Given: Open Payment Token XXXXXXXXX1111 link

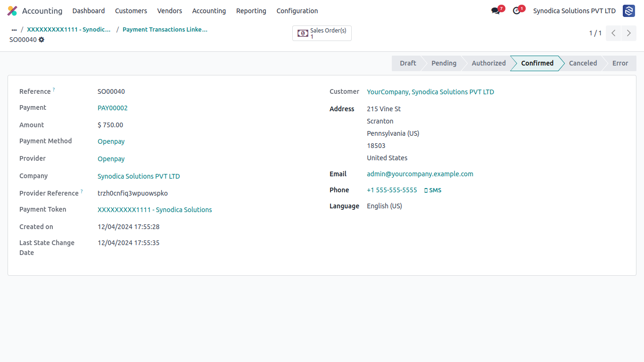Looking at the screenshot, I should [x=155, y=210].
